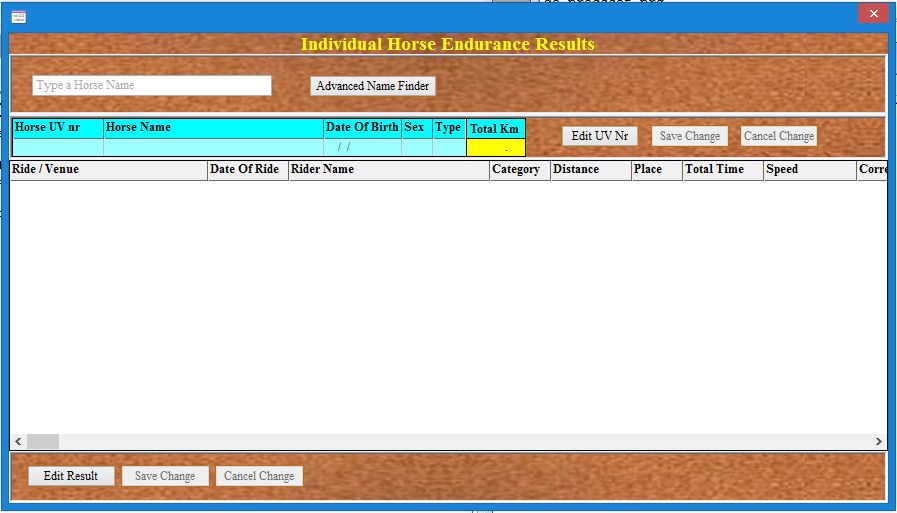Close the Horse Endurance Results window

[873, 14]
